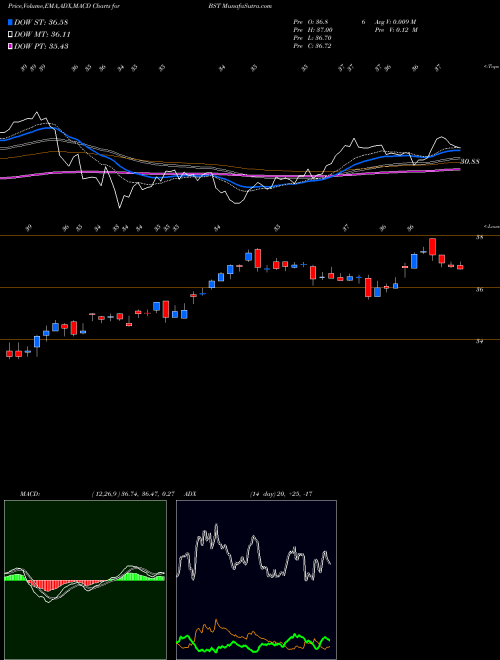Click the 'Pre C: 36.72' value

tap(313, 46)
